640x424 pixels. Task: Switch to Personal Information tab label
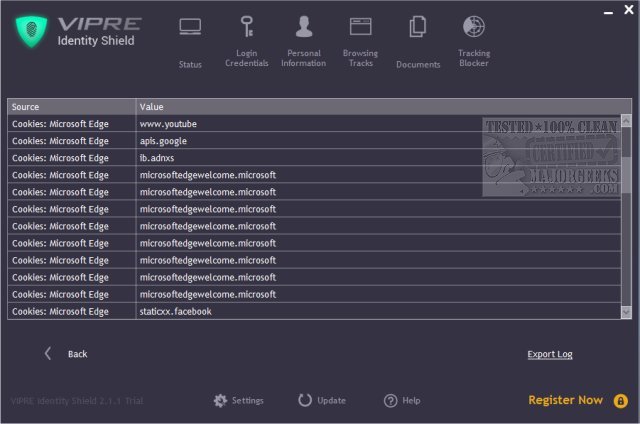tap(304, 58)
